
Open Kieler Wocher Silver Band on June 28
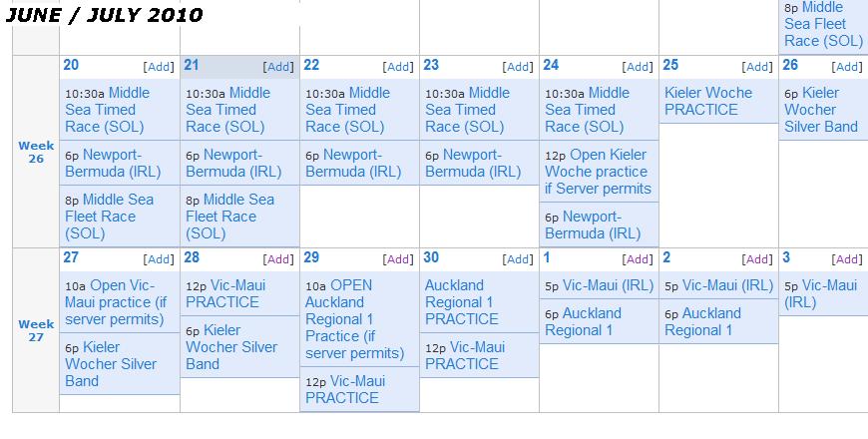[x=230, y=347]
